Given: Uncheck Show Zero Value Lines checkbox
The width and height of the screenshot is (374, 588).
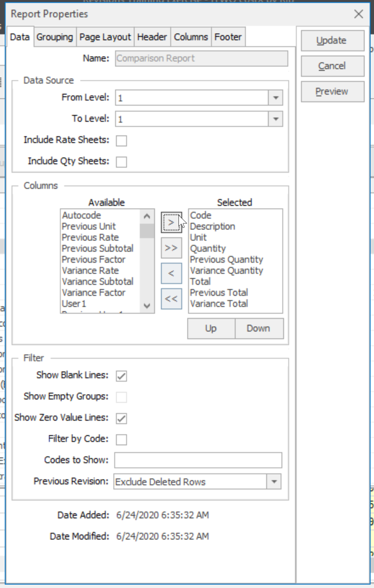Looking at the screenshot, I should click(x=121, y=419).
